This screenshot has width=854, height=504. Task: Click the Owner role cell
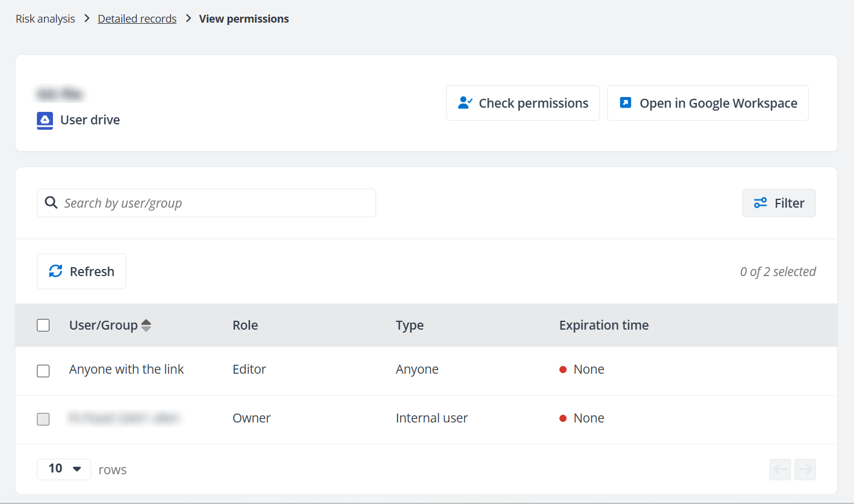[252, 418]
